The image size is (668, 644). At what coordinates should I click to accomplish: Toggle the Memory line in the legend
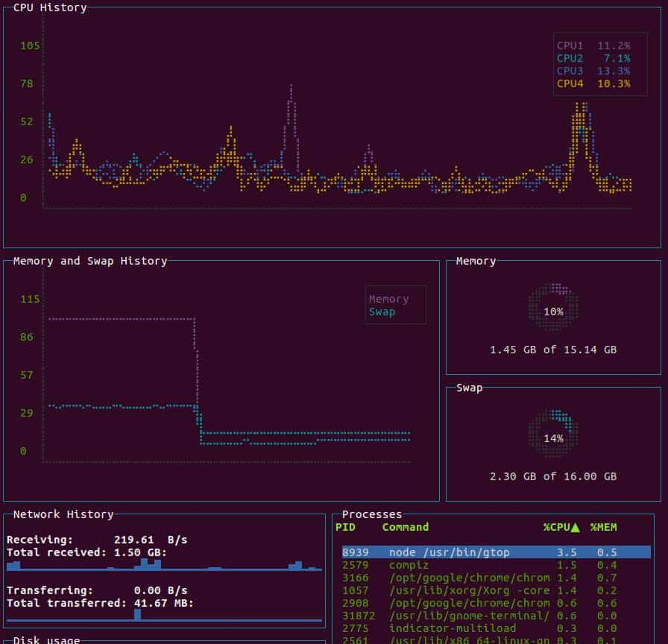tap(388, 297)
